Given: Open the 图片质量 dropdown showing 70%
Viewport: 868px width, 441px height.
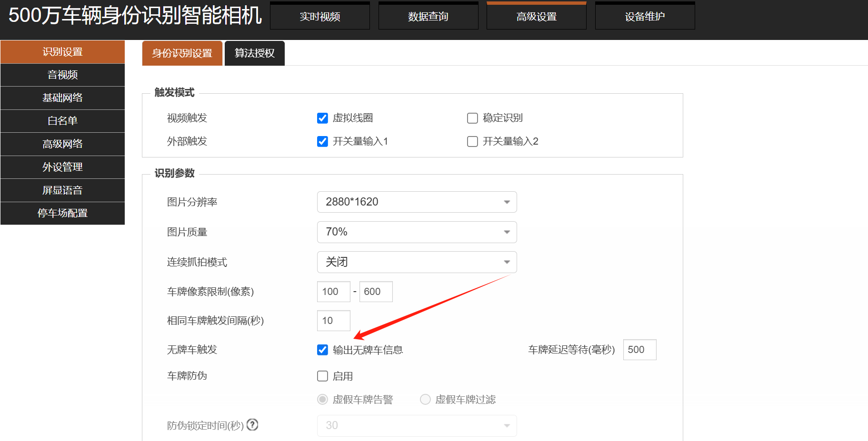Looking at the screenshot, I should [417, 232].
